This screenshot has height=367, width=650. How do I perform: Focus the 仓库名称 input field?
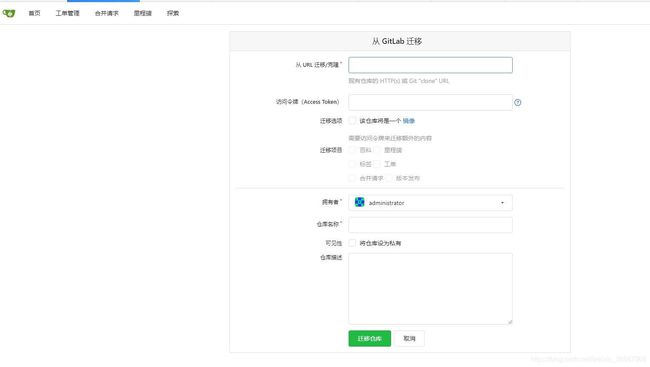pyautogui.click(x=430, y=225)
